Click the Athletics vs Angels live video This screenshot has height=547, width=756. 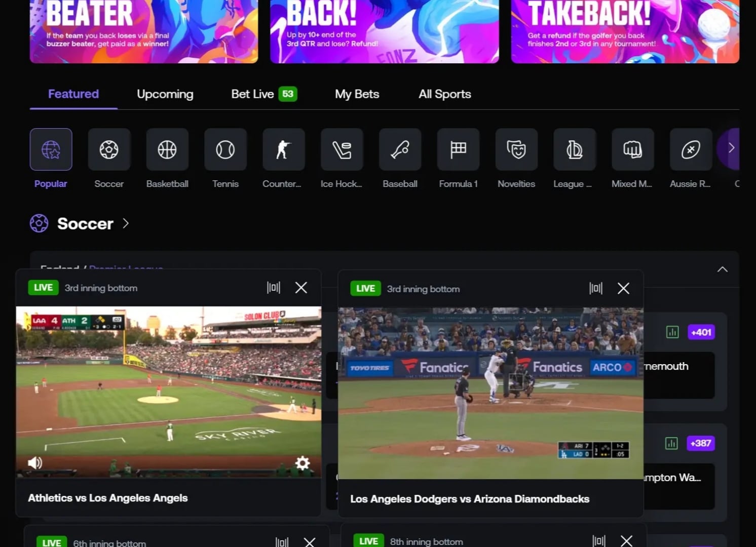(169, 392)
